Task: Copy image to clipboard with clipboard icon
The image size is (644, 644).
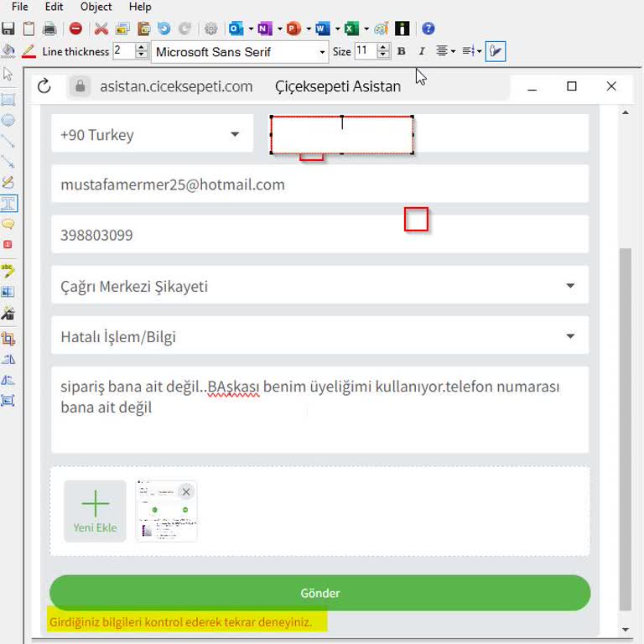Action: 29,29
